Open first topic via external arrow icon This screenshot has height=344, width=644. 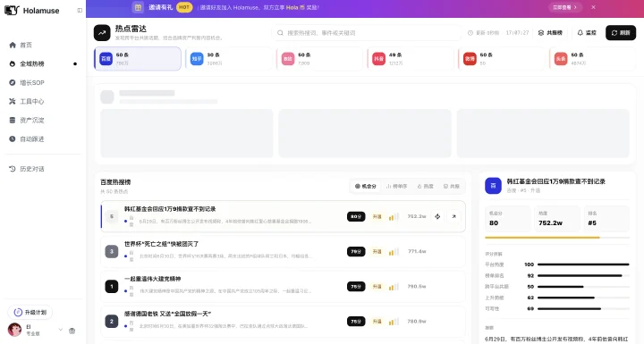click(x=453, y=216)
